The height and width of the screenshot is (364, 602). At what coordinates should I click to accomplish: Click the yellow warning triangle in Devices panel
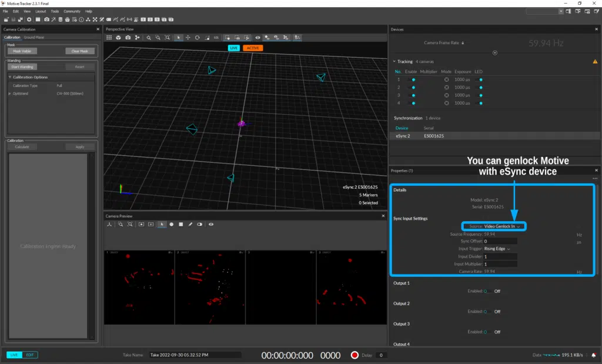[595, 61]
